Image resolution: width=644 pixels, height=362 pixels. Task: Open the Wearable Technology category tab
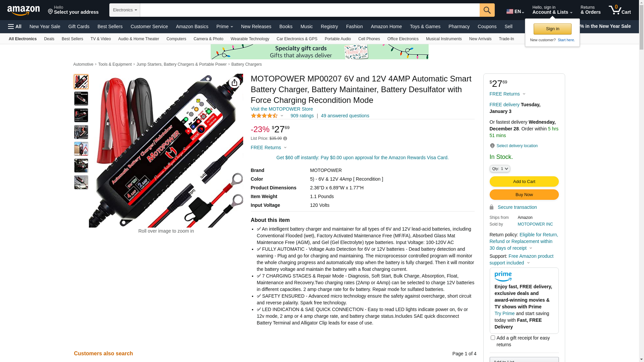250,39
